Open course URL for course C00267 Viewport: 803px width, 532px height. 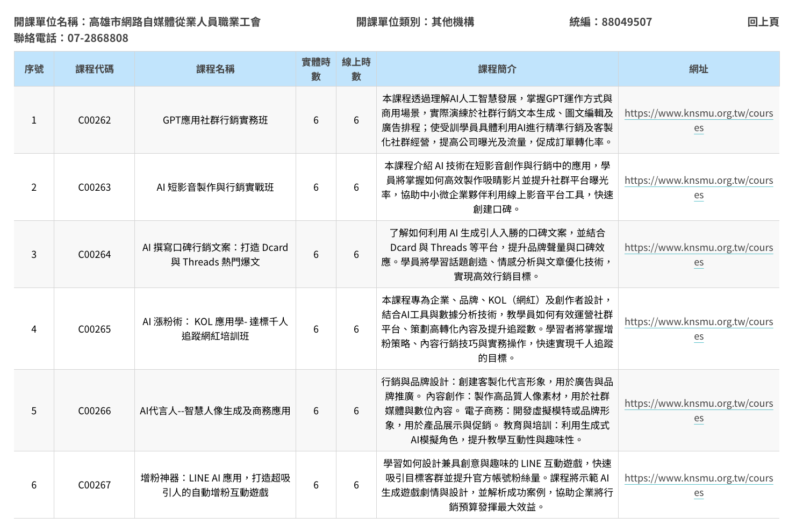(x=698, y=479)
